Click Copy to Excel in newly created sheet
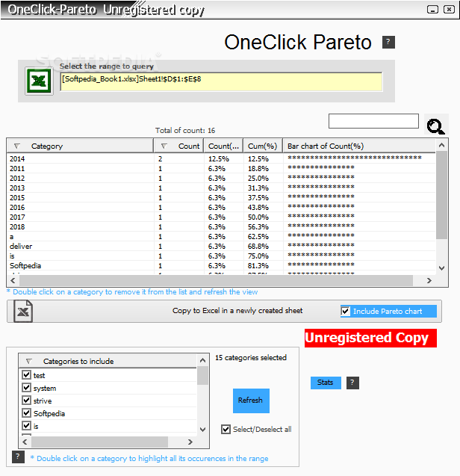Image resolution: width=460 pixels, height=476 pixels. coord(237,311)
